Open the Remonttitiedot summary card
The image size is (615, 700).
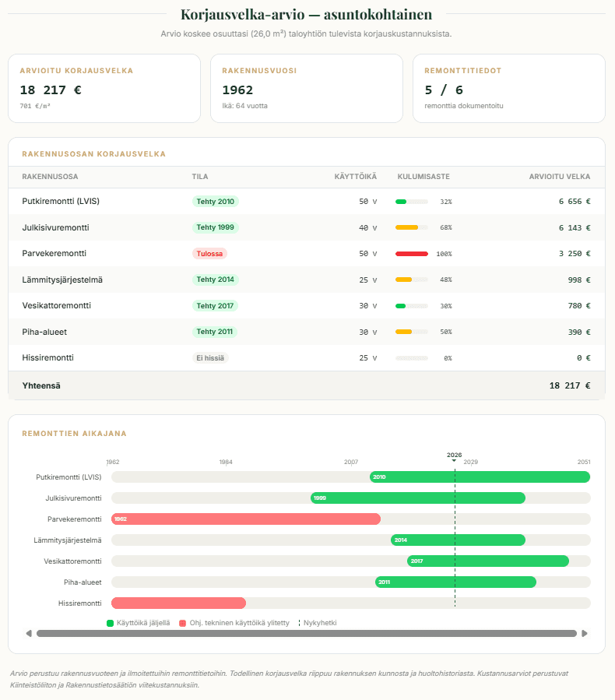click(x=508, y=88)
